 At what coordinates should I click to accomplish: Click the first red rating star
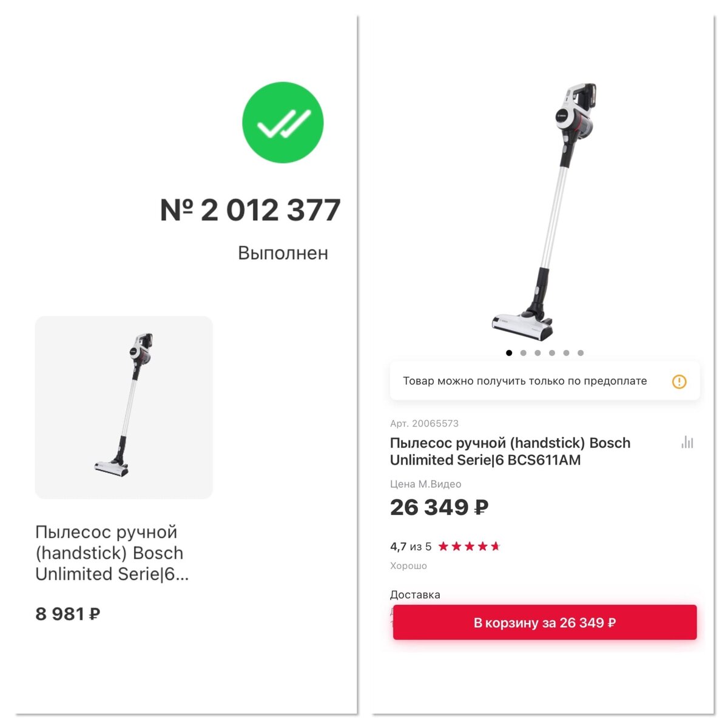pos(443,547)
